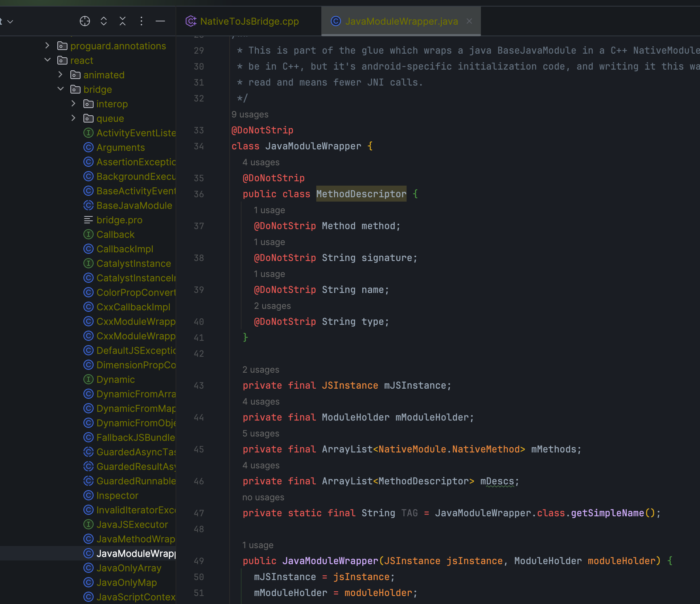Click the Dynamic interface icon

(88, 380)
